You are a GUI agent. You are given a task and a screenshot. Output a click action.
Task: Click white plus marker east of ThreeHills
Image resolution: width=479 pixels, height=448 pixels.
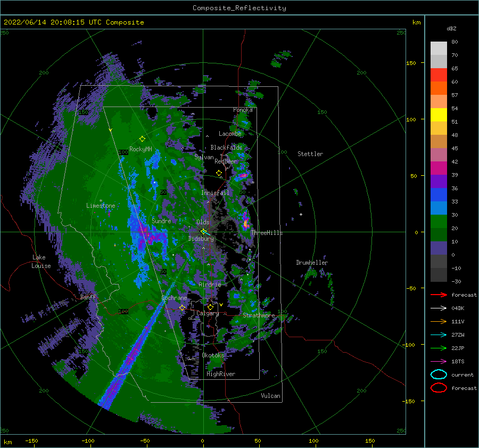click(x=301, y=214)
